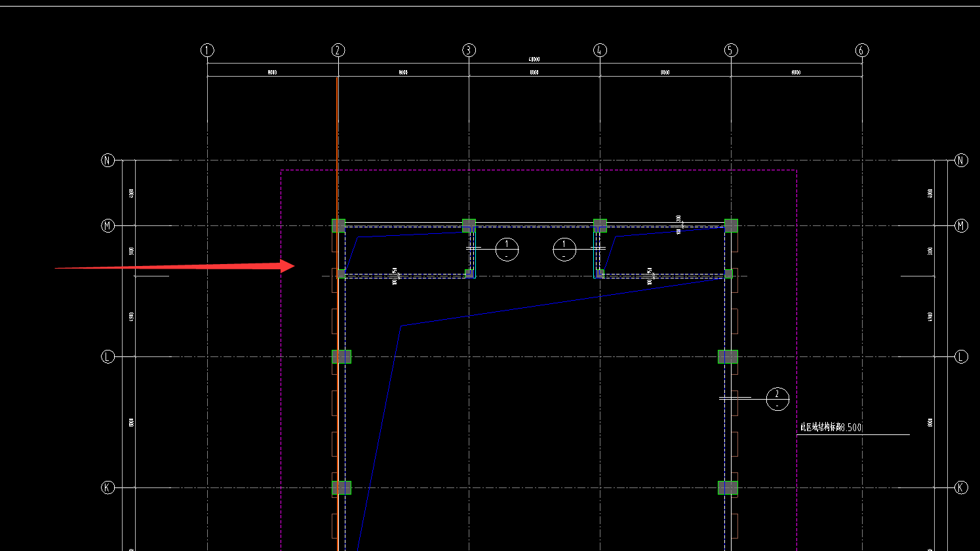The width and height of the screenshot is (980, 551).
Task: Select the axis bubble numbered 3
Action: [469, 50]
